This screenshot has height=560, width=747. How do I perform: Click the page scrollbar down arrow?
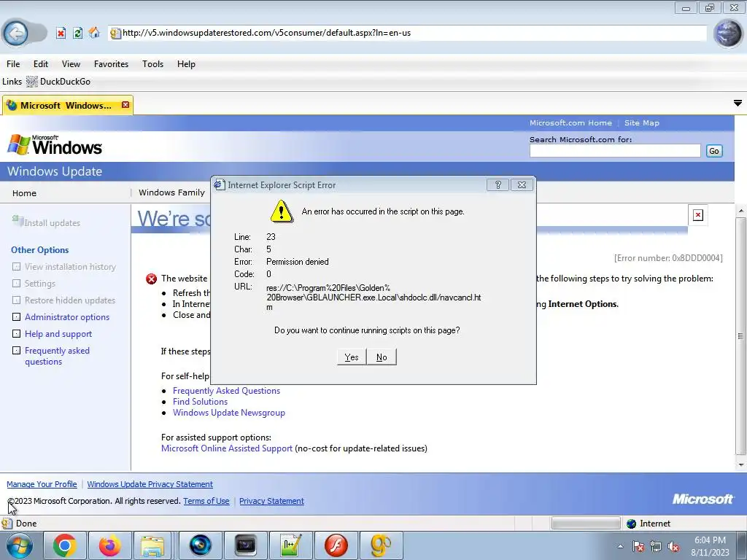click(740, 464)
